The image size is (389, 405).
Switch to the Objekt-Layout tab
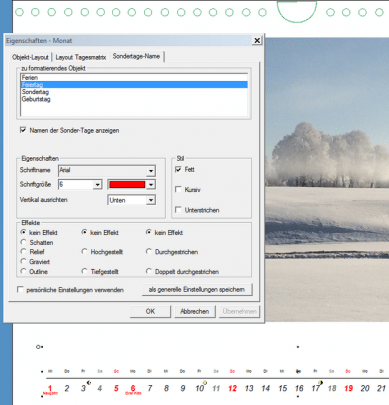click(x=30, y=57)
